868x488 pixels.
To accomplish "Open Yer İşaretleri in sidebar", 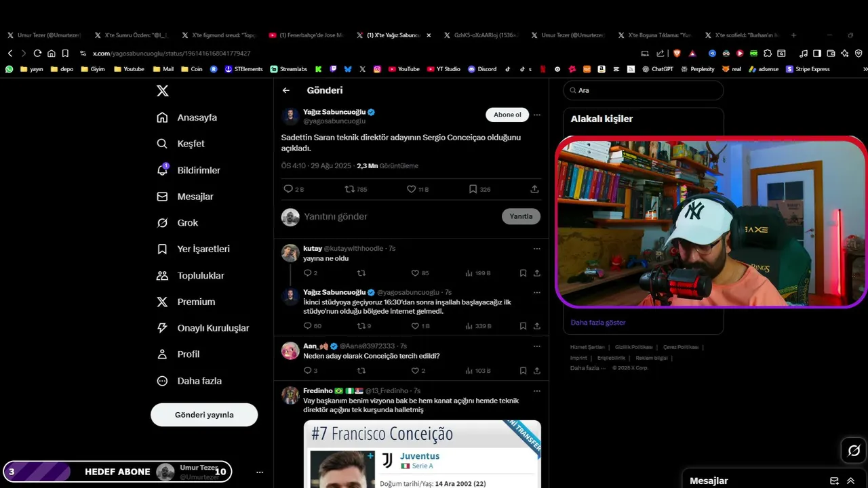I will 193,249.
